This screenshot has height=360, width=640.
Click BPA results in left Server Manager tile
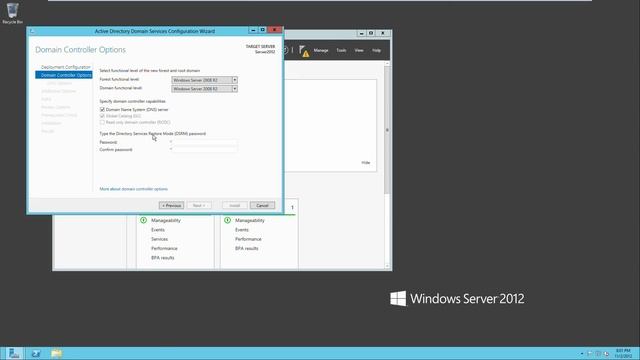point(163,258)
